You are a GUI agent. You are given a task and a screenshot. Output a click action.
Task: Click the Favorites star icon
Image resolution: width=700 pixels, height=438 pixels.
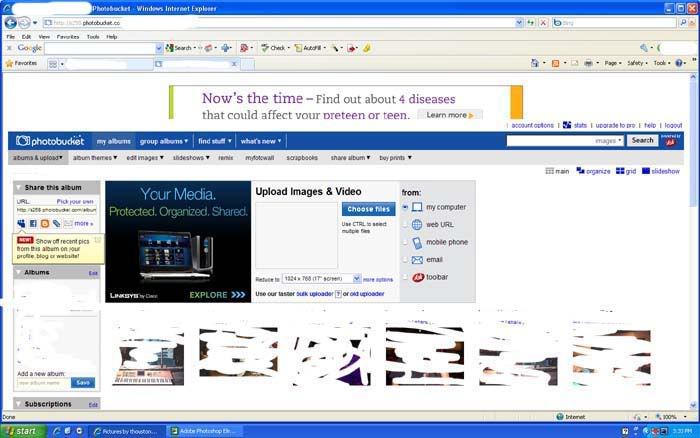click(10, 63)
